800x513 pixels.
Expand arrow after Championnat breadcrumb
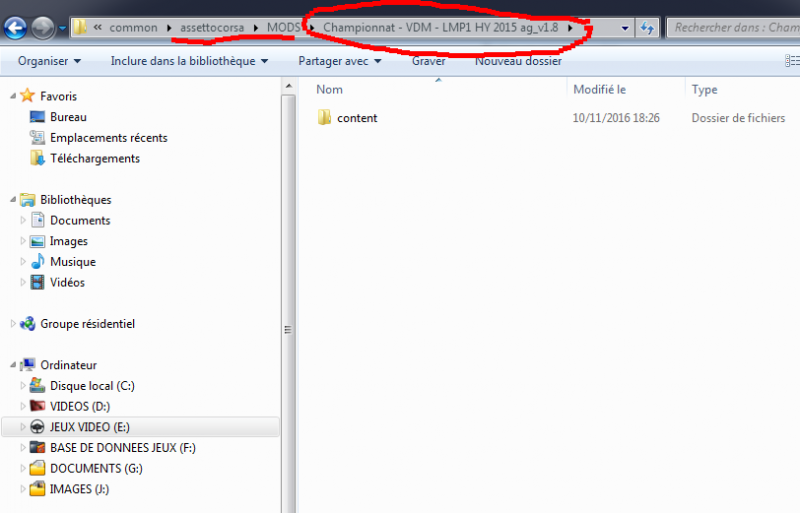tap(570, 28)
